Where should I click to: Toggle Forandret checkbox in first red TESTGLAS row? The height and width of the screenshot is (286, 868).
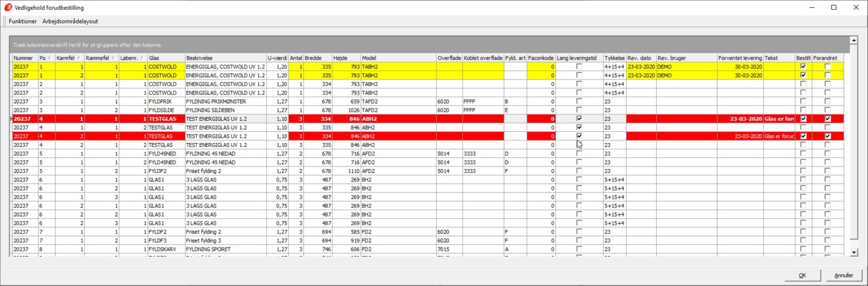click(x=827, y=119)
